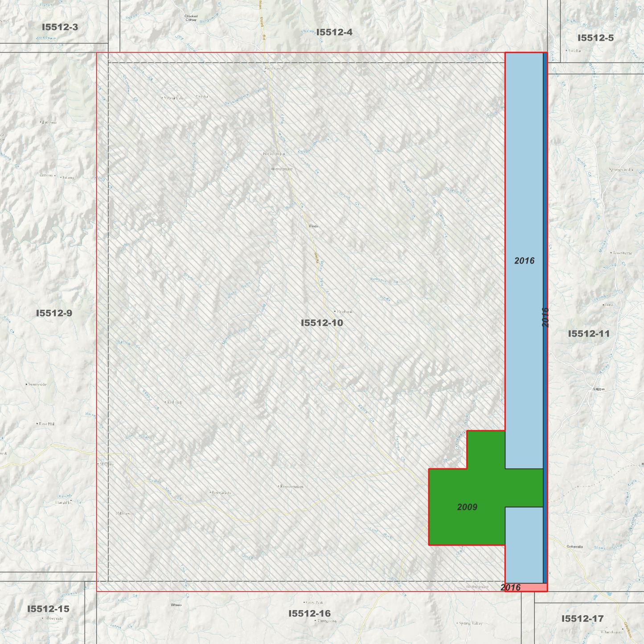
Task: Click the Rose Hill place name
Action: coord(46,423)
